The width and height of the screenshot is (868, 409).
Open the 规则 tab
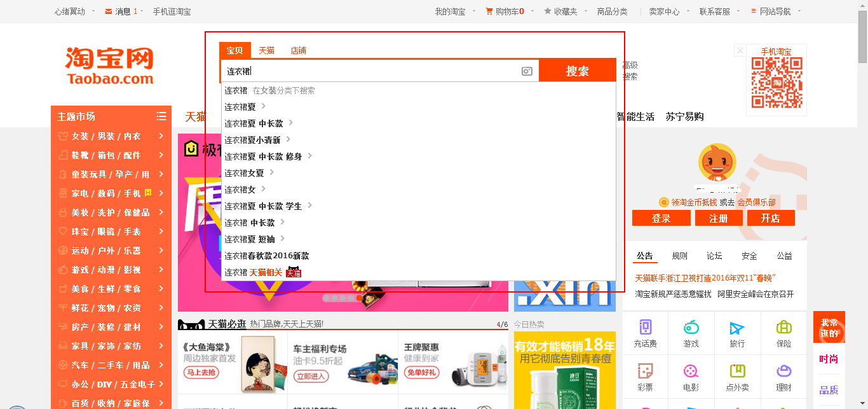tap(680, 256)
